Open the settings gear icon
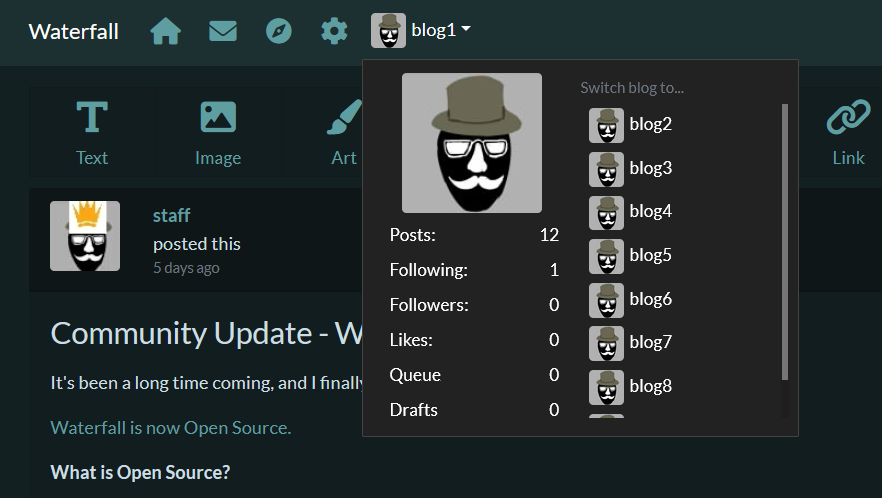Viewport: 882px width, 498px height. pyautogui.click(x=334, y=31)
